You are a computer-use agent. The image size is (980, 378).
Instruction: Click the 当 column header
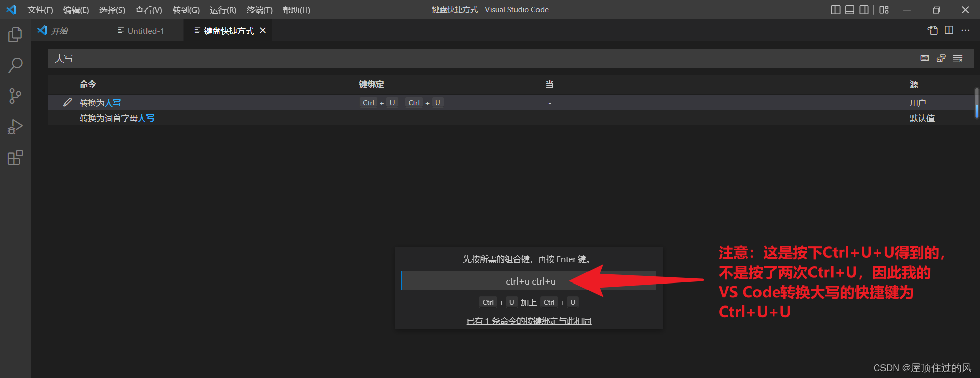tap(550, 84)
